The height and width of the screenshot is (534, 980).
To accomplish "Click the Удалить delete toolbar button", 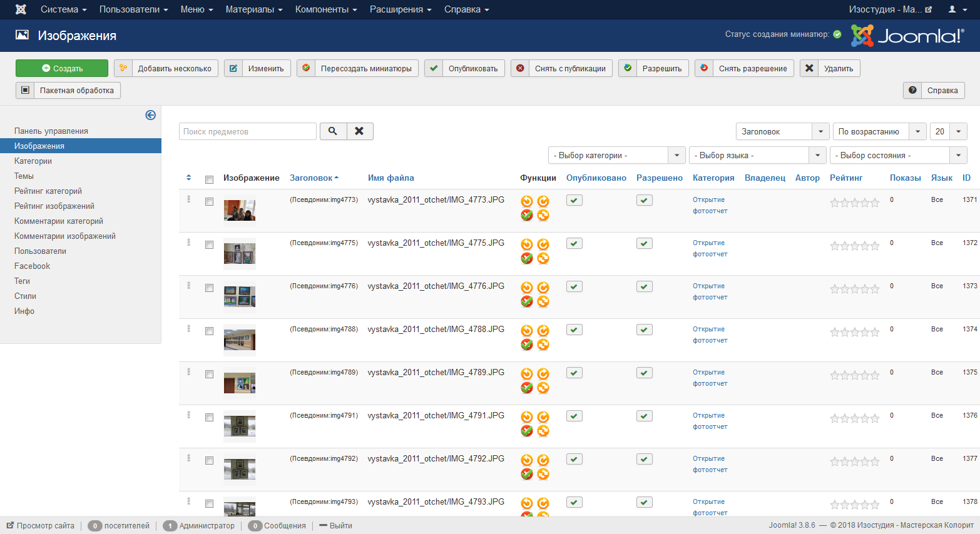I will point(830,69).
